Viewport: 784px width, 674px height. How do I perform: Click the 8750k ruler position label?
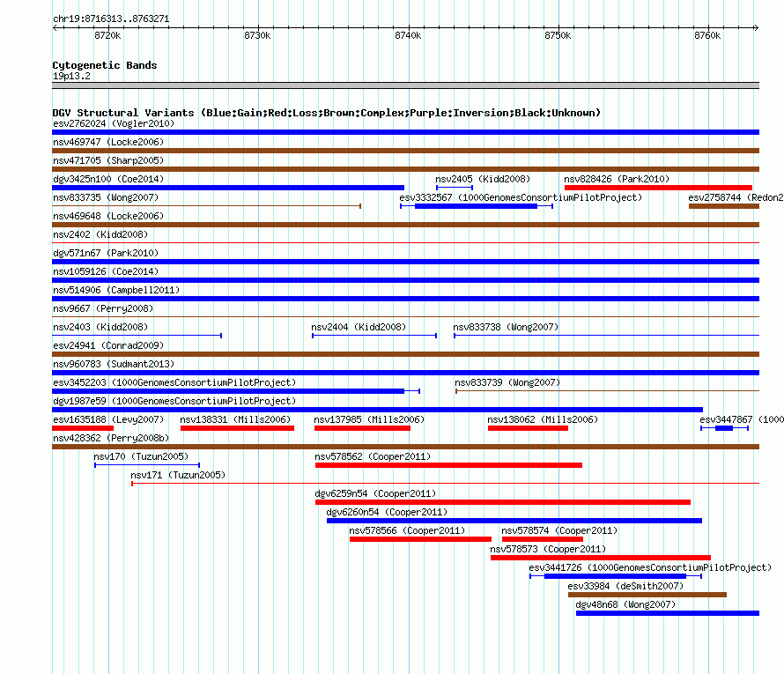click(x=558, y=35)
